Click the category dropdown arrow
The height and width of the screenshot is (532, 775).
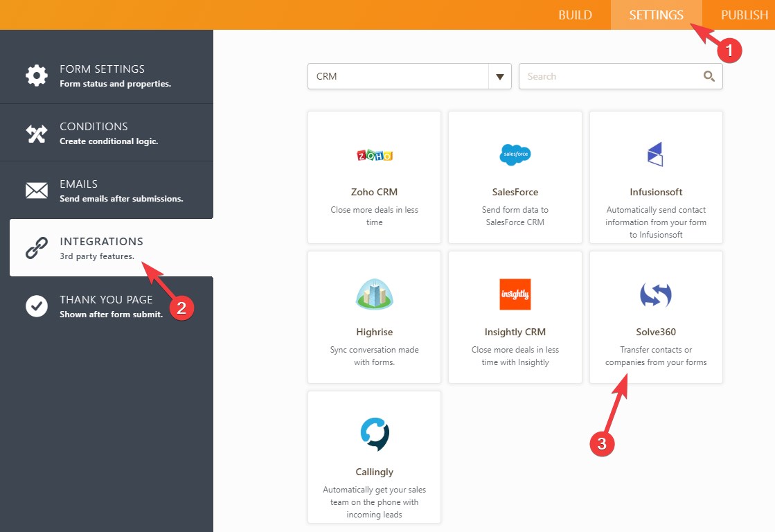coord(499,77)
